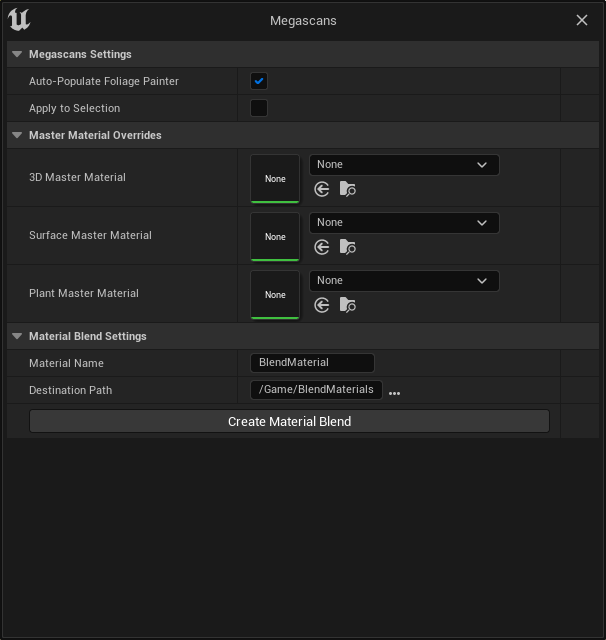Browse to Surface Master Material asset
606x640 pixels.
pyautogui.click(x=347, y=247)
